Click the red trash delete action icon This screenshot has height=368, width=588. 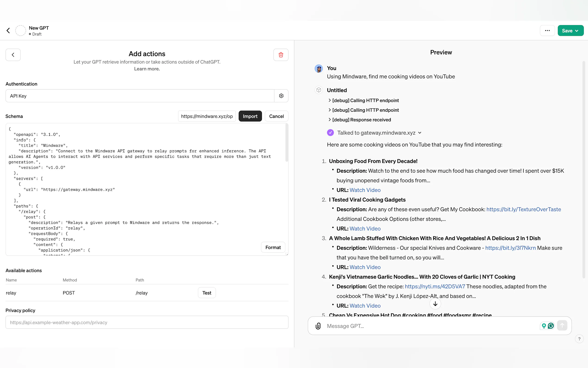tap(281, 55)
